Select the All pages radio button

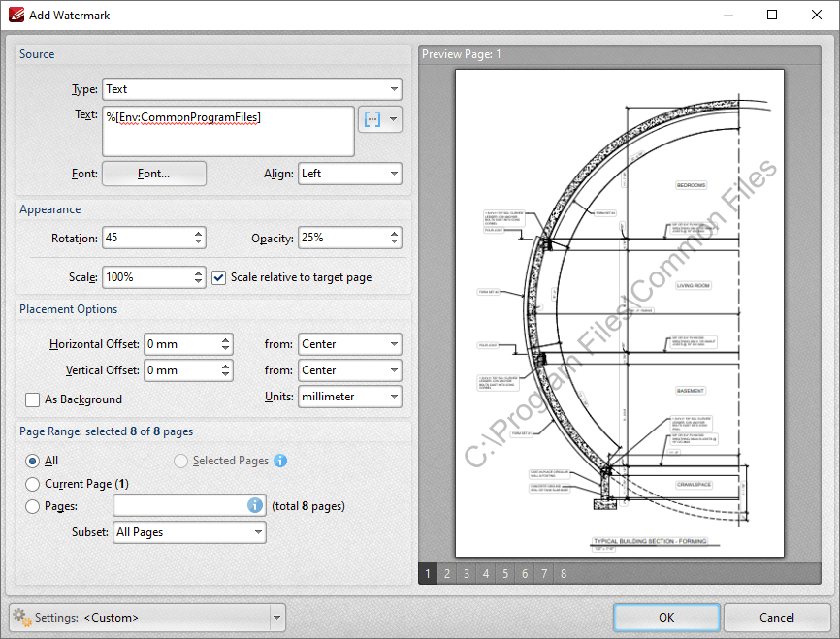pos(33,461)
